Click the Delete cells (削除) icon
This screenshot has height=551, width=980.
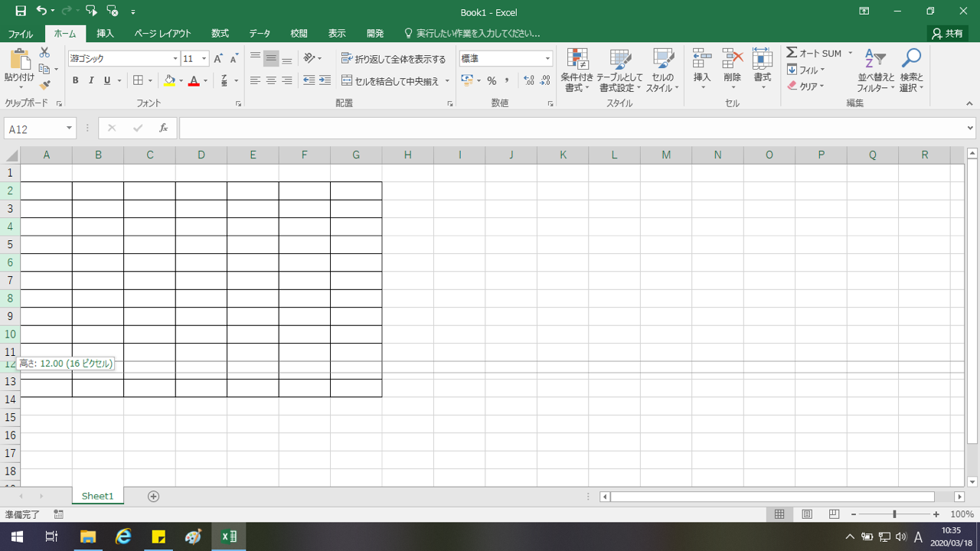click(x=733, y=60)
